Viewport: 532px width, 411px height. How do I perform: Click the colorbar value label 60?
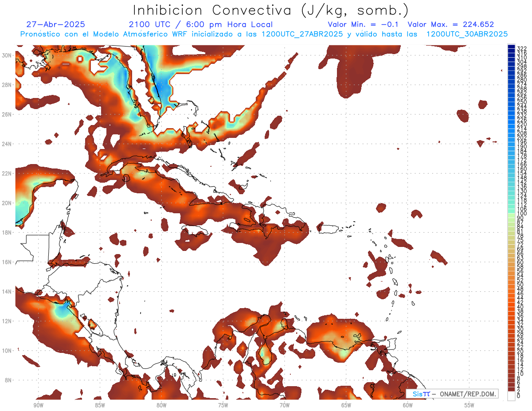[520, 262]
